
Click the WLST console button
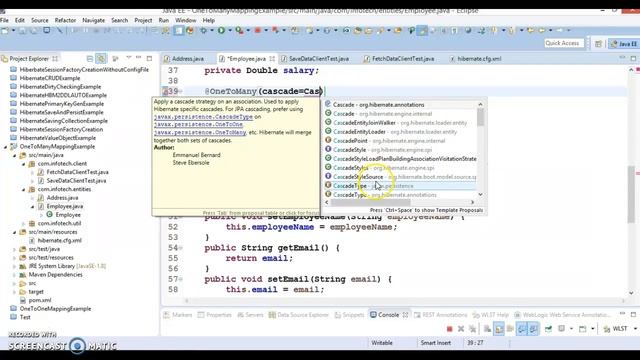(616, 329)
